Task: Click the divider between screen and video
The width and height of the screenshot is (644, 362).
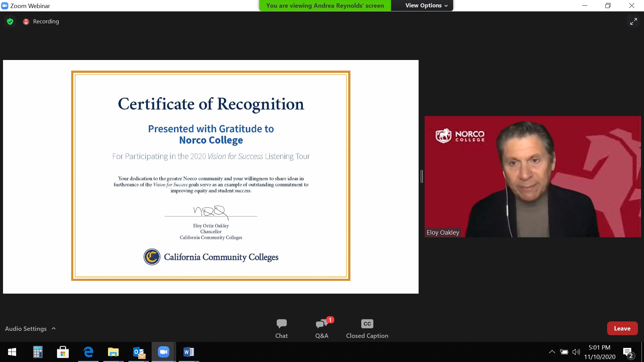Action: (x=422, y=176)
